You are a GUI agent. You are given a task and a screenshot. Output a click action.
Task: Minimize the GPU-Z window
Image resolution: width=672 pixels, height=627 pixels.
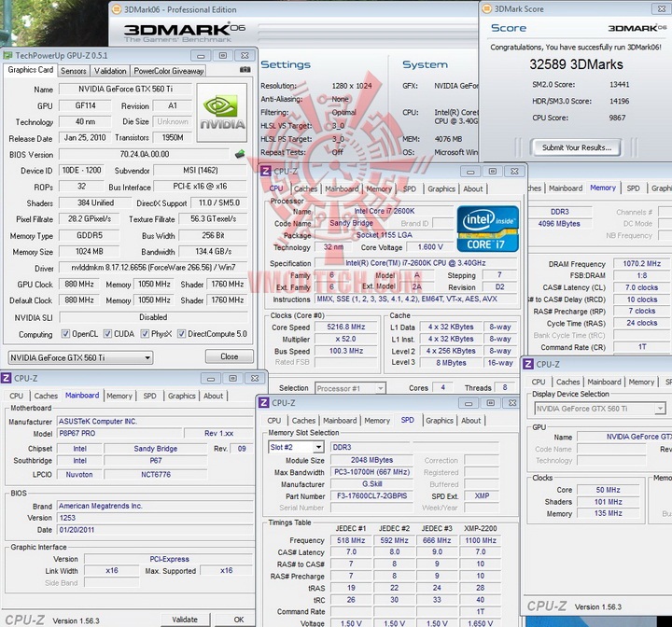(201, 56)
